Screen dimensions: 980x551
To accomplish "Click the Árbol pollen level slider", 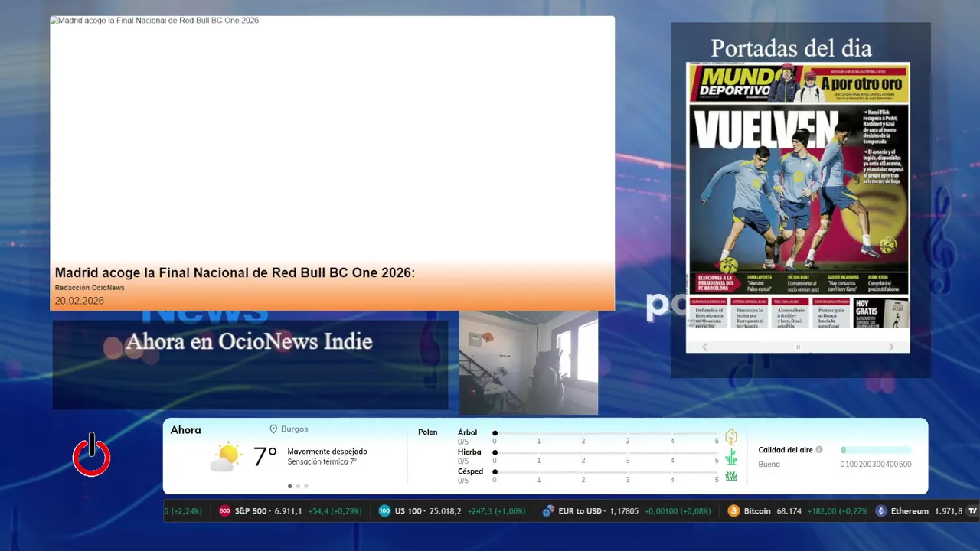I will click(x=606, y=433).
